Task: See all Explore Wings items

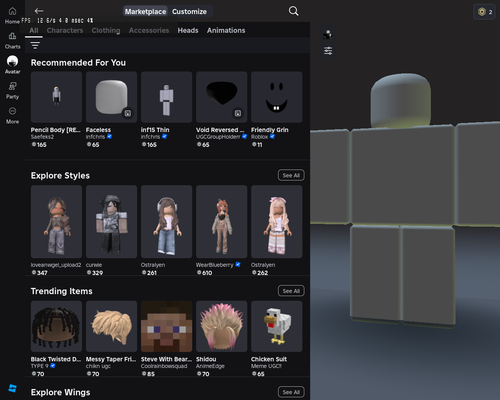Action: click(x=291, y=392)
